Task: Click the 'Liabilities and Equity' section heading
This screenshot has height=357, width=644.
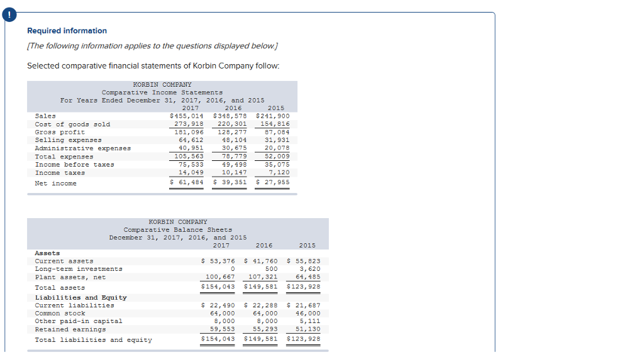Action: click(x=81, y=297)
